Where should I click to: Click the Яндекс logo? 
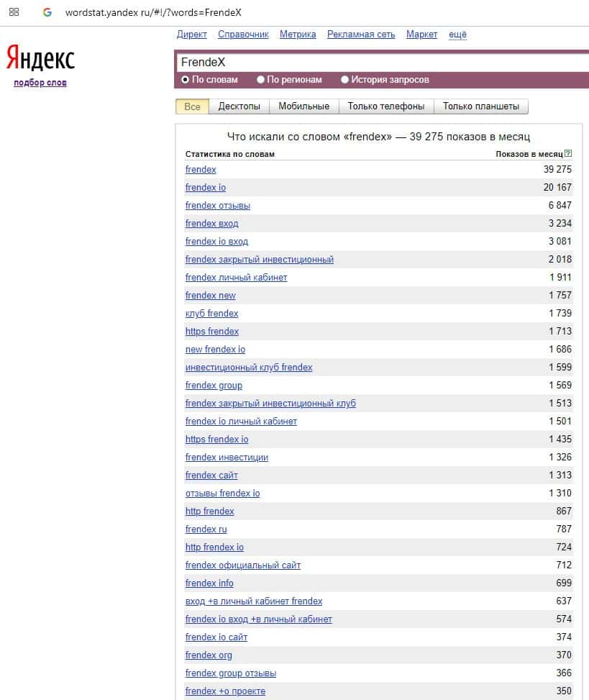pos(40,58)
